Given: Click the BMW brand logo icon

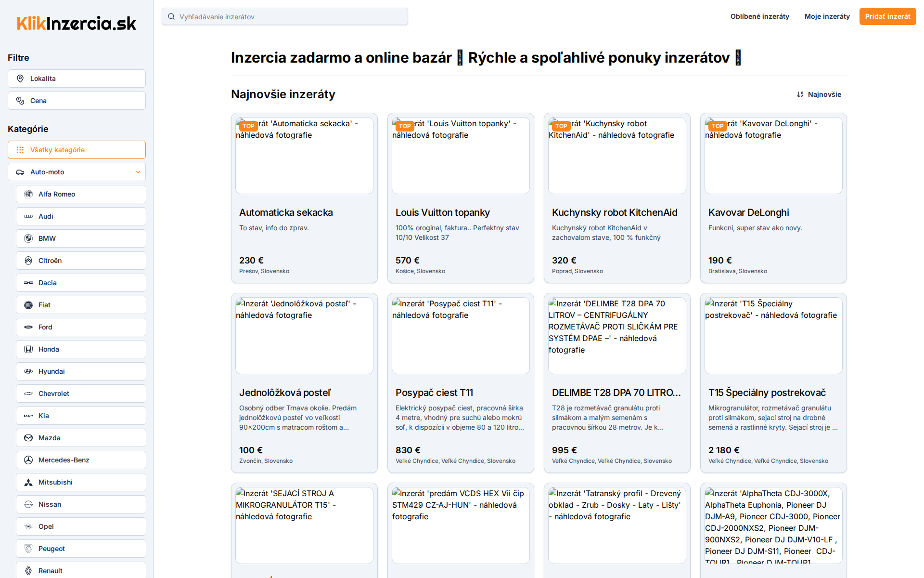Looking at the screenshot, I should click(28, 238).
